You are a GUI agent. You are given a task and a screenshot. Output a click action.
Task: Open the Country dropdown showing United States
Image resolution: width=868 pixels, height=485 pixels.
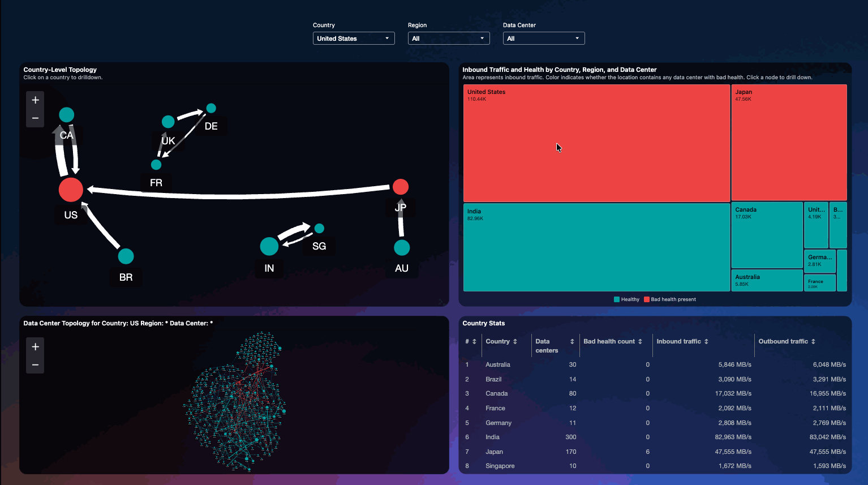click(x=354, y=38)
